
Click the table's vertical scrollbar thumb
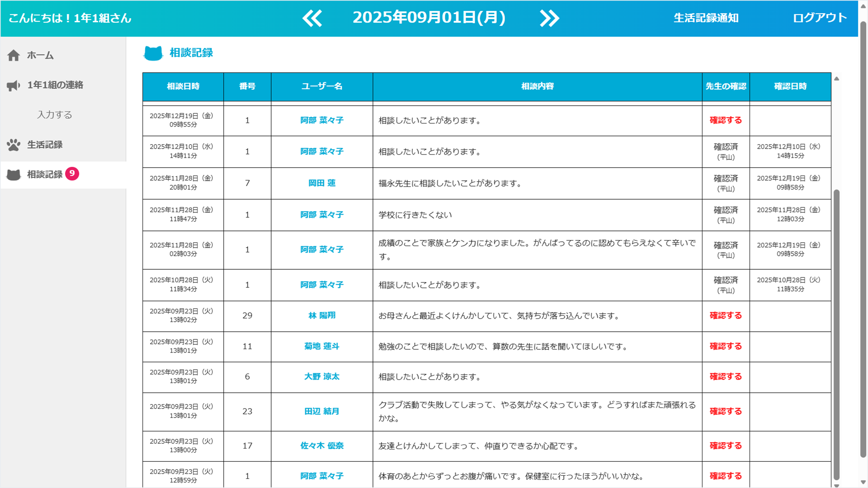click(836, 334)
